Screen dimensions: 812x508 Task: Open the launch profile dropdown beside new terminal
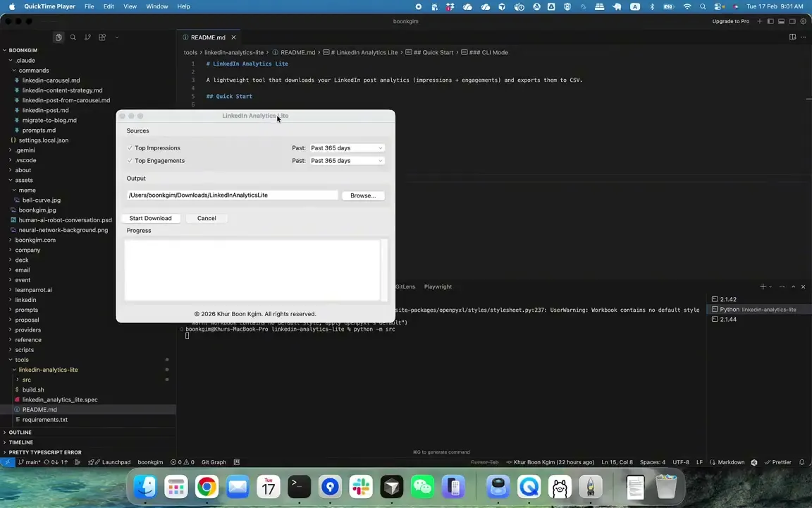[x=770, y=286]
